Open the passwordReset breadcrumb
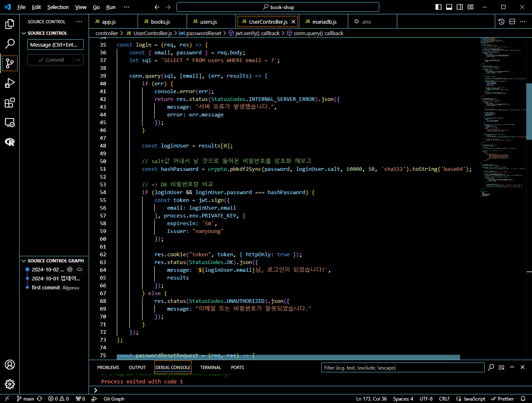 click(x=204, y=34)
